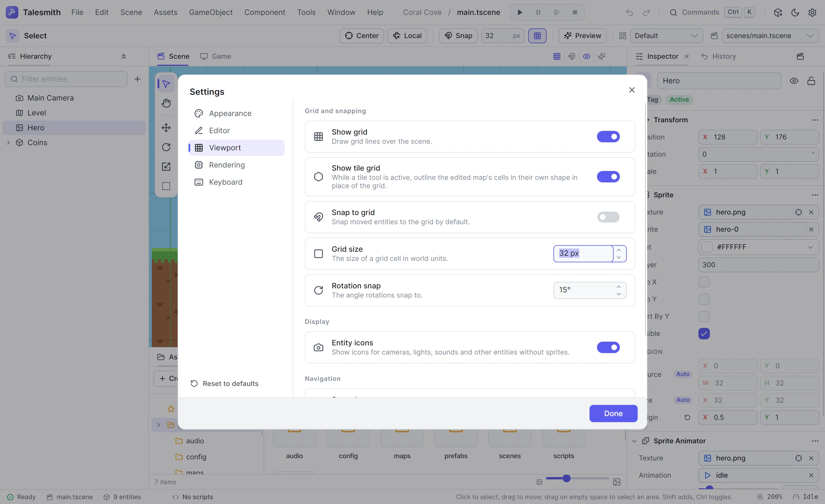Turn off the Show grid switch

(608, 137)
